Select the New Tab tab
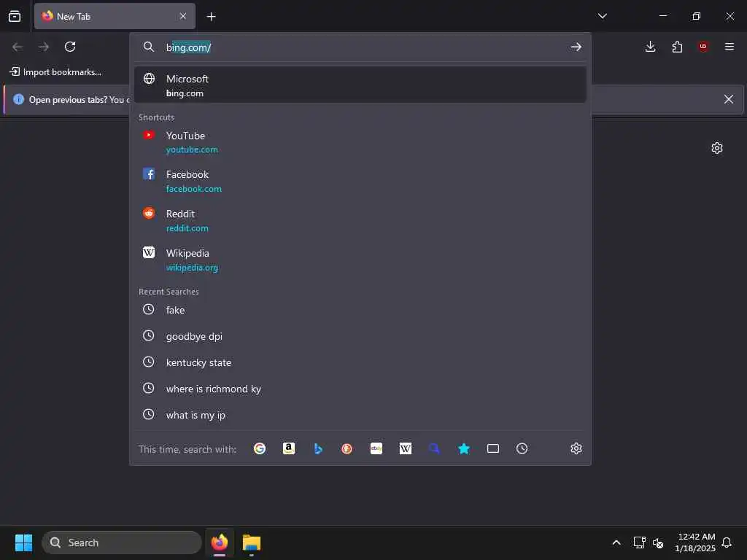This screenshot has width=747, height=560. 115,16
